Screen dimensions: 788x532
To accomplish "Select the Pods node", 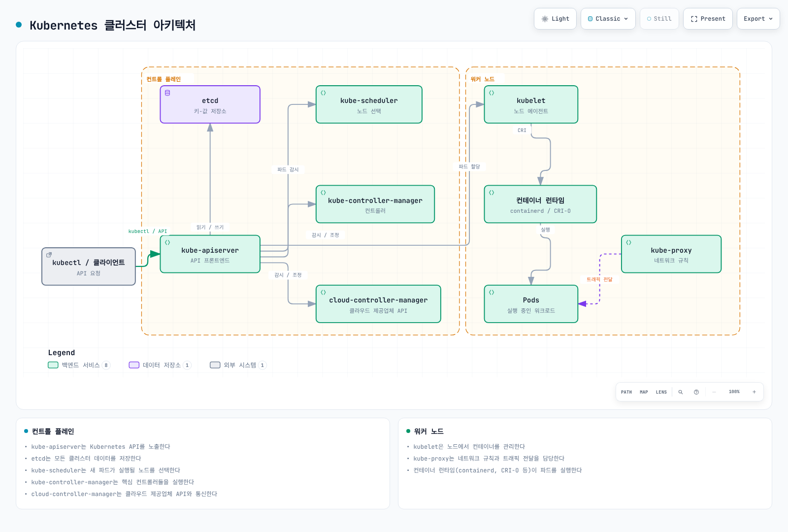I will click(531, 304).
